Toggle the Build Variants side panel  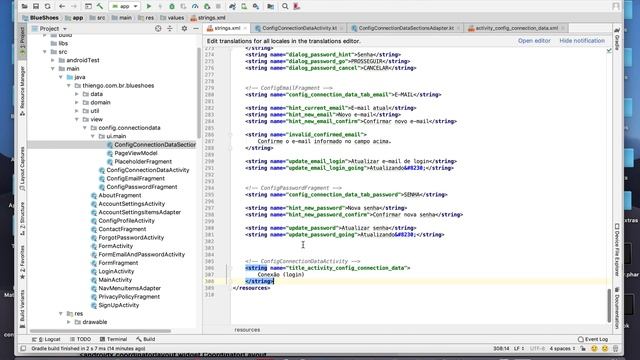(22, 309)
